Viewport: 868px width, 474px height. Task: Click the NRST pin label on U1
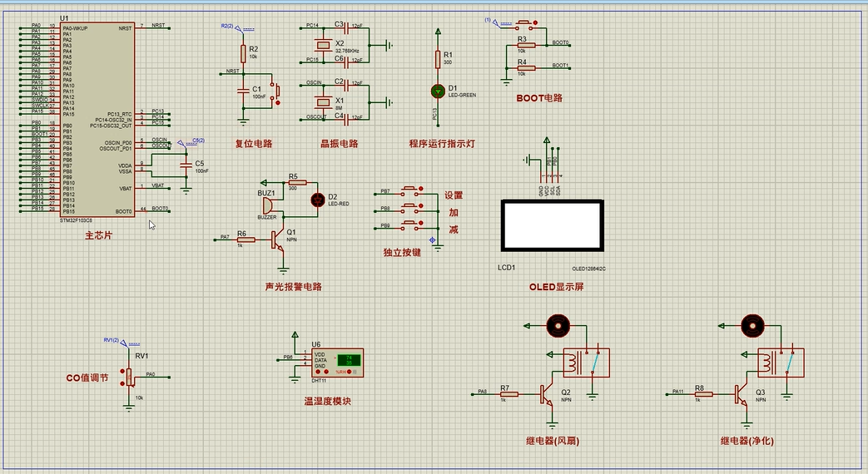125,28
